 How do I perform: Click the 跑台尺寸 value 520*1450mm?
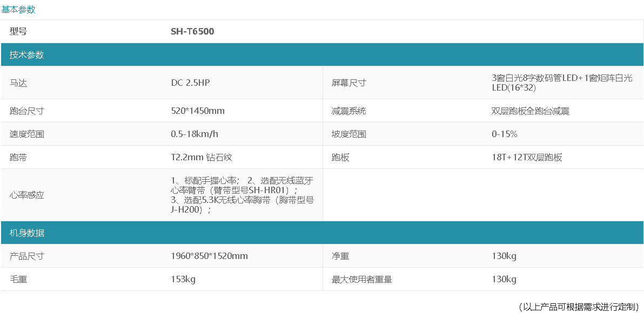(198, 111)
